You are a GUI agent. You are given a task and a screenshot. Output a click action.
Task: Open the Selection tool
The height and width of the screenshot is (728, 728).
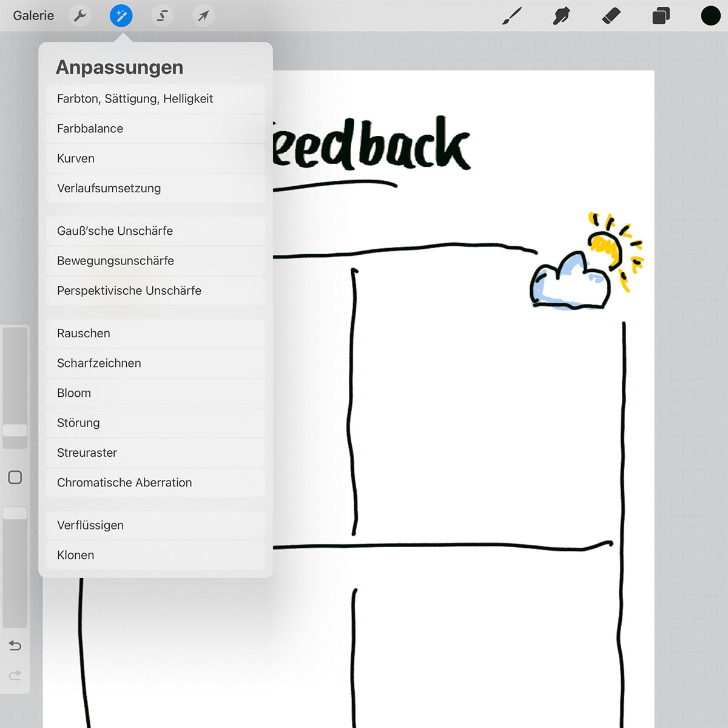[162, 16]
